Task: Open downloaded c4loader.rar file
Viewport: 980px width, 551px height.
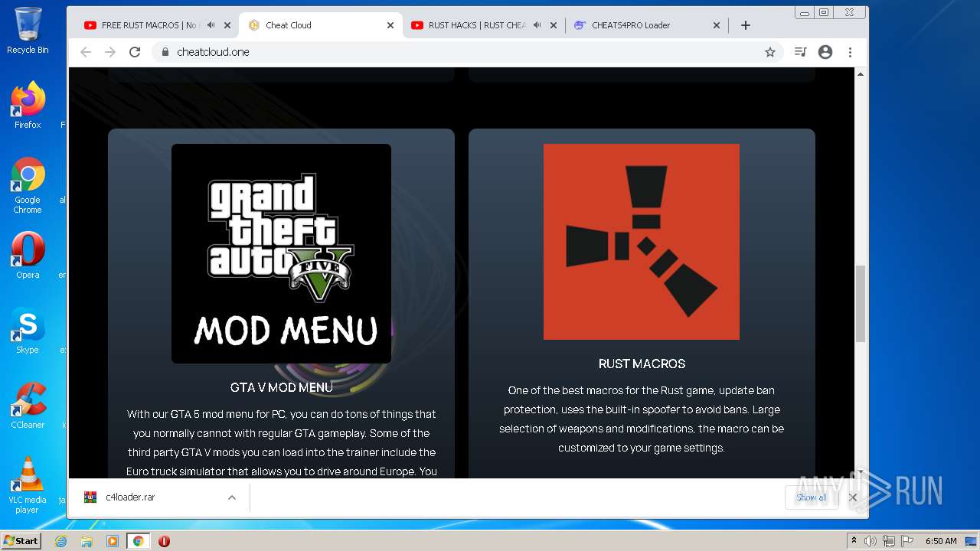Action: click(x=130, y=497)
